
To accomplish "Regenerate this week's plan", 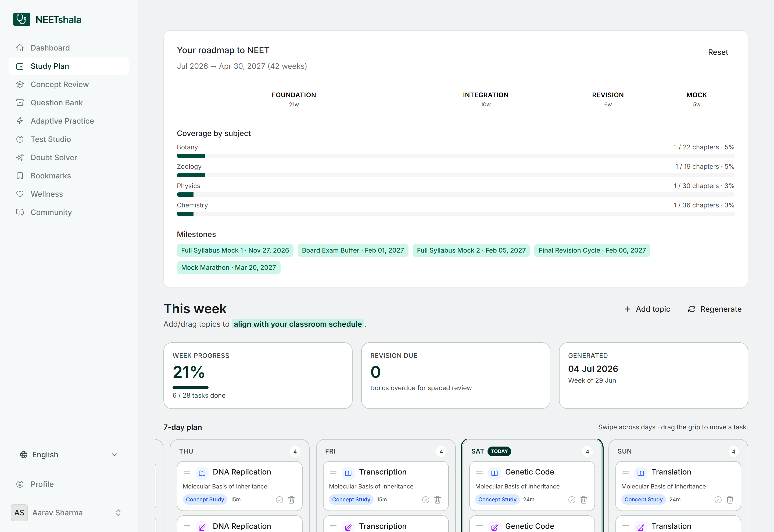I will pyautogui.click(x=715, y=309).
